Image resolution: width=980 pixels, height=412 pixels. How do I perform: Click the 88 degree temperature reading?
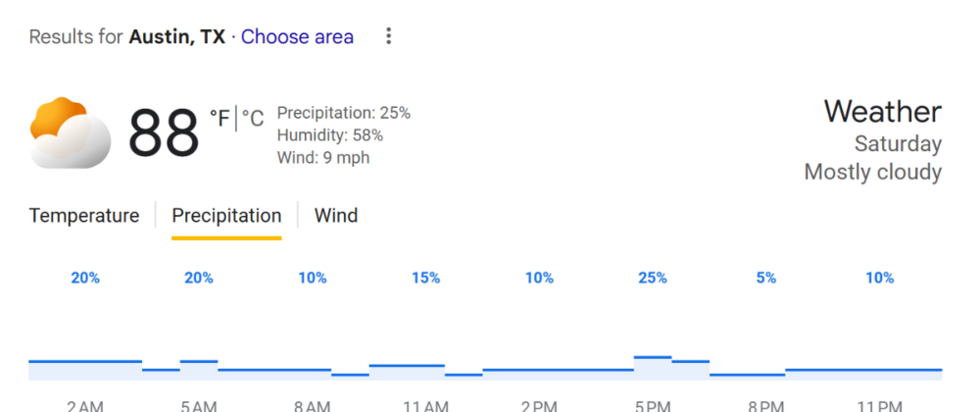(164, 133)
